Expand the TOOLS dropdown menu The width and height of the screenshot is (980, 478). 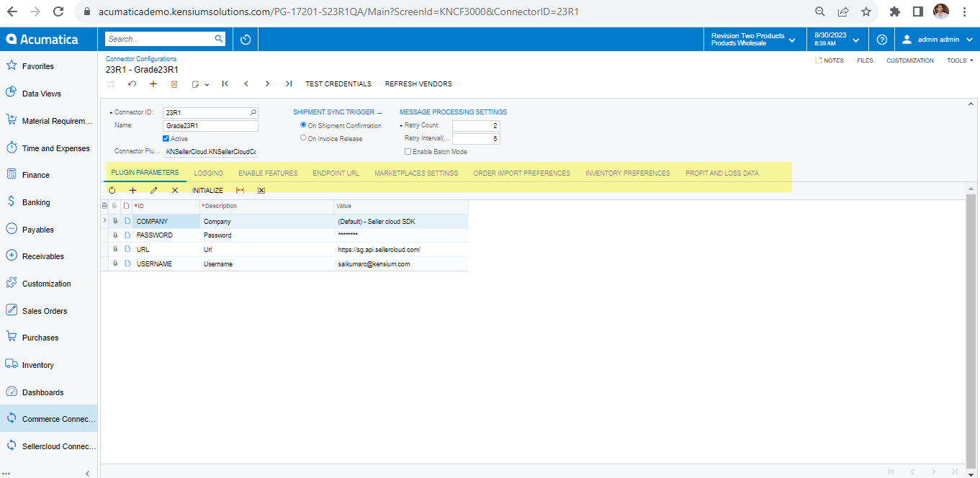(960, 60)
